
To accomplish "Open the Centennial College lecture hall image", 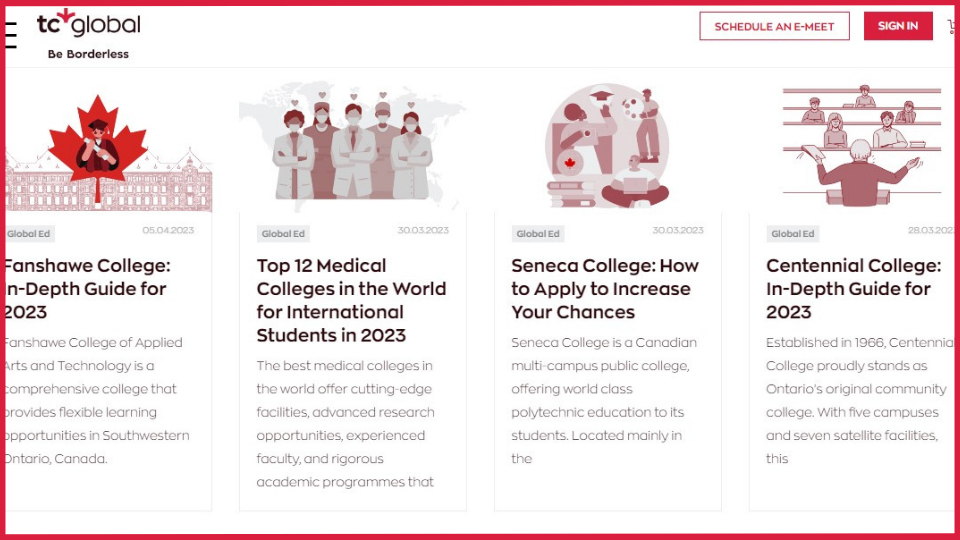I will pos(862,146).
